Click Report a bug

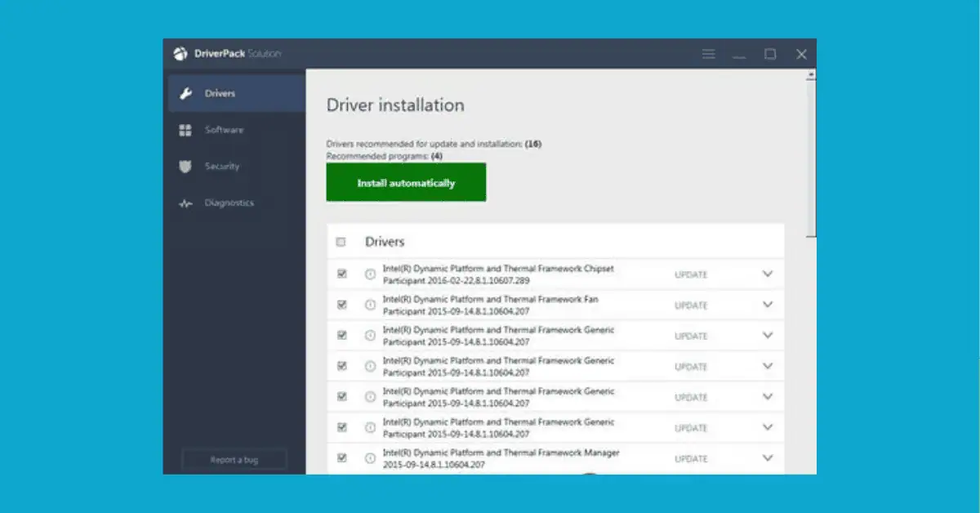coord(234,459)
